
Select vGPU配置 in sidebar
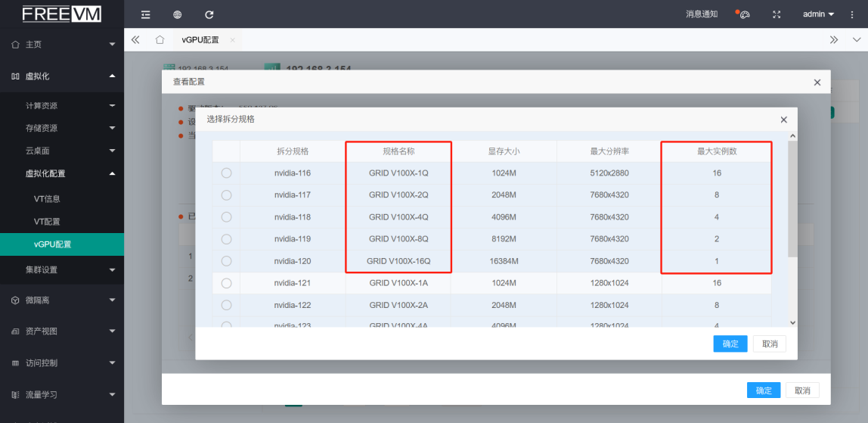pyautogui.click(x=62, y=244)
